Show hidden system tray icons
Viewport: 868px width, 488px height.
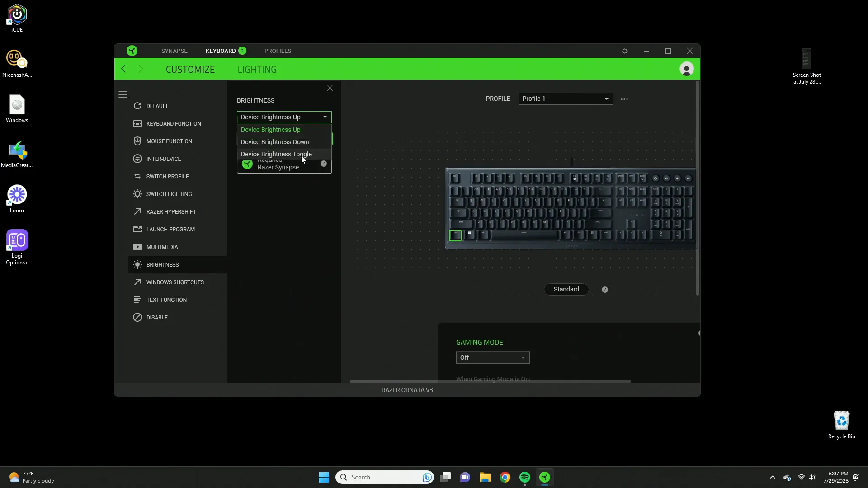(x=772, y=477)
